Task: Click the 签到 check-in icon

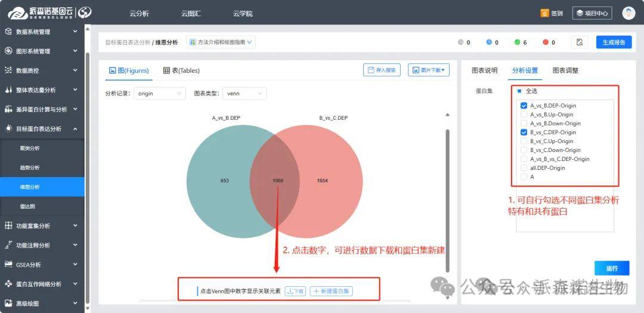Action: [x=544, y=13]
